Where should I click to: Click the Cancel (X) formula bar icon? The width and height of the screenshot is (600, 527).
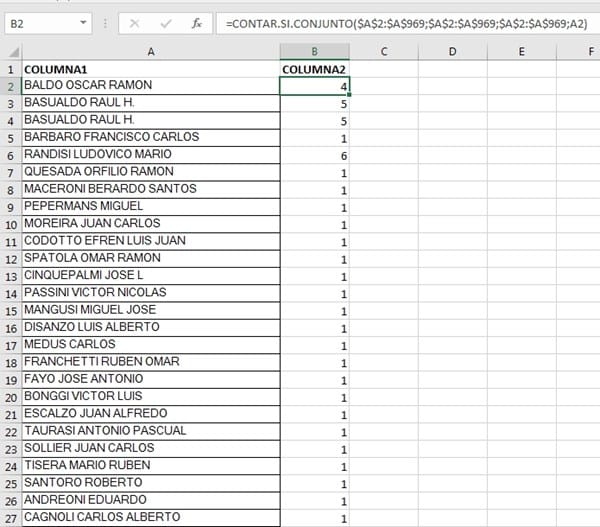(x=134, y=24)
